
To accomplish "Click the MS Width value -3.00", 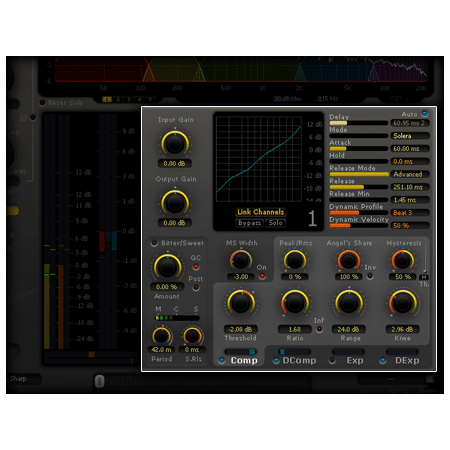I will pyautogui.click(x=241, y=277).
